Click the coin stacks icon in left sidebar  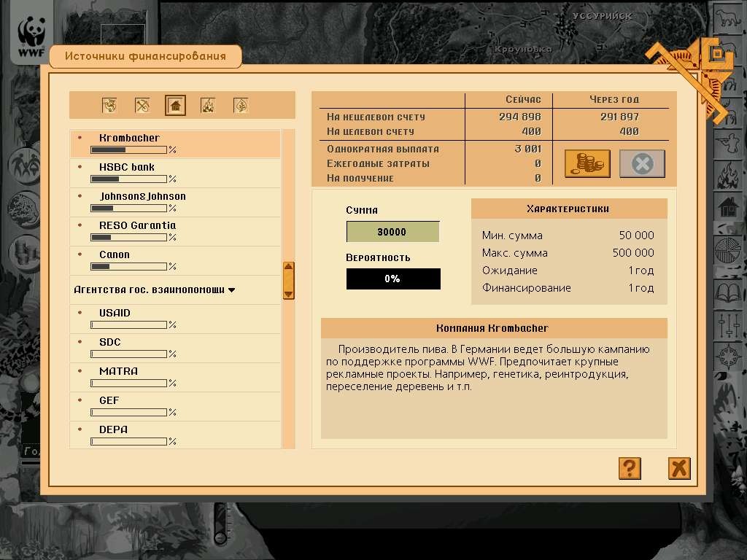click(24, 252)
